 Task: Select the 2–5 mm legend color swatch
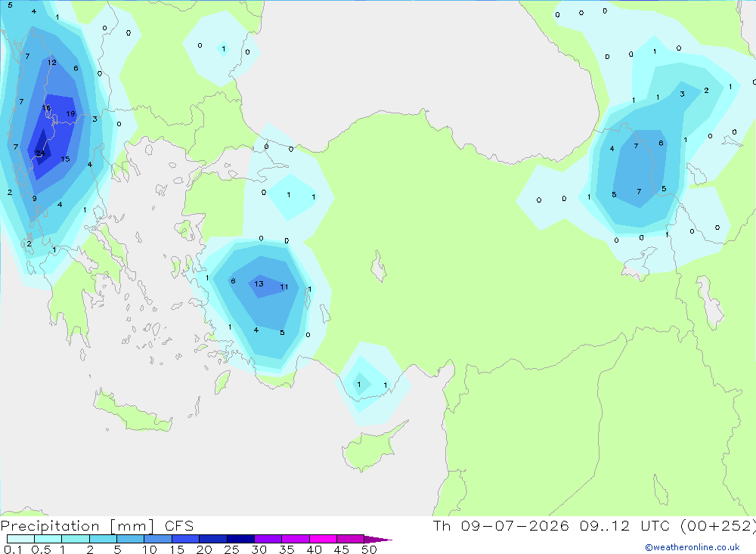103,539
